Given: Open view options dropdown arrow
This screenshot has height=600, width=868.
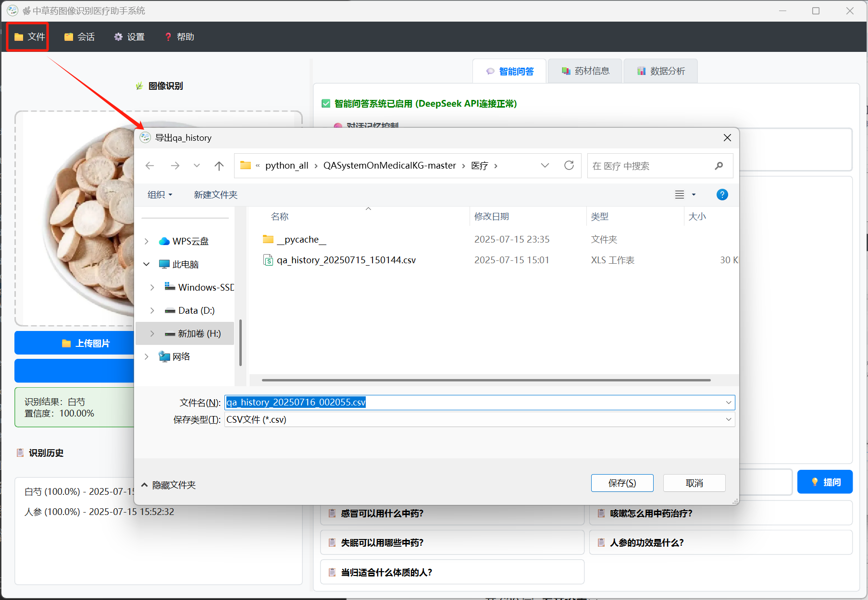Looking at the screenshot, I should pos(694,195).
